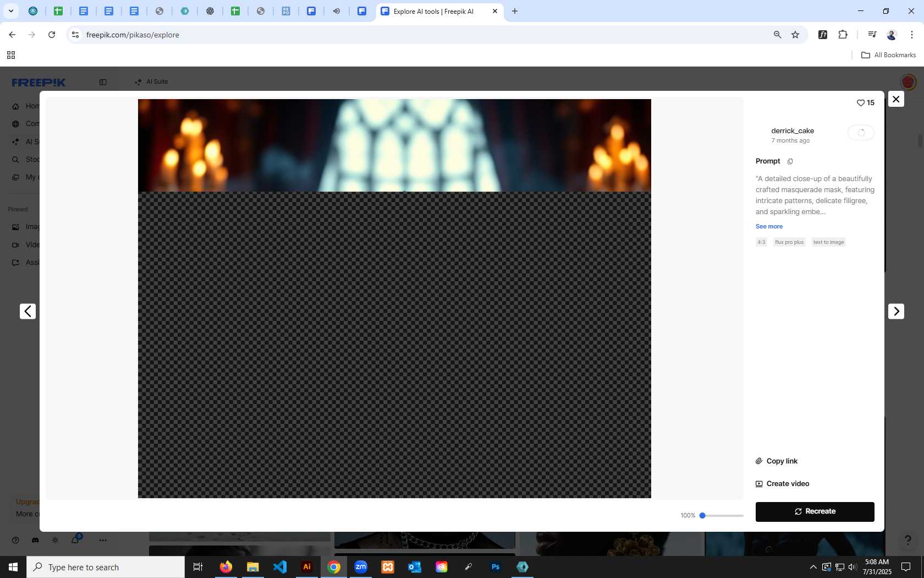Open Illustrator from the taskbar

tap(307, 567)
